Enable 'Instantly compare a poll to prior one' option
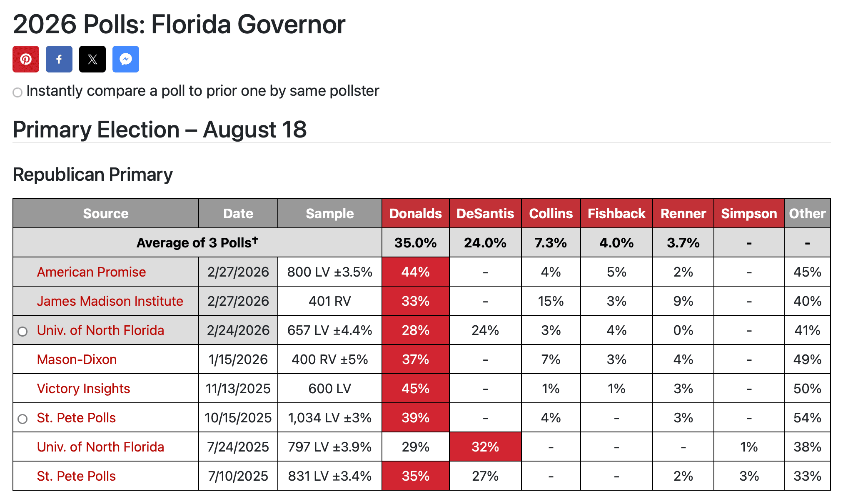Viewport: 843px width, 504px height. tap(17, 92)
